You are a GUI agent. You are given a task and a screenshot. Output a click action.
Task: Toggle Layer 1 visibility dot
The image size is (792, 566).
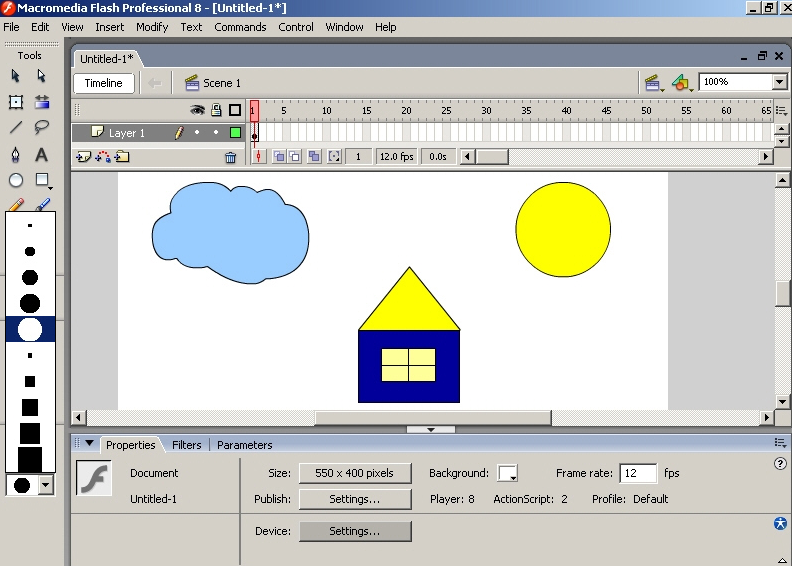click(x=197, y=132)
